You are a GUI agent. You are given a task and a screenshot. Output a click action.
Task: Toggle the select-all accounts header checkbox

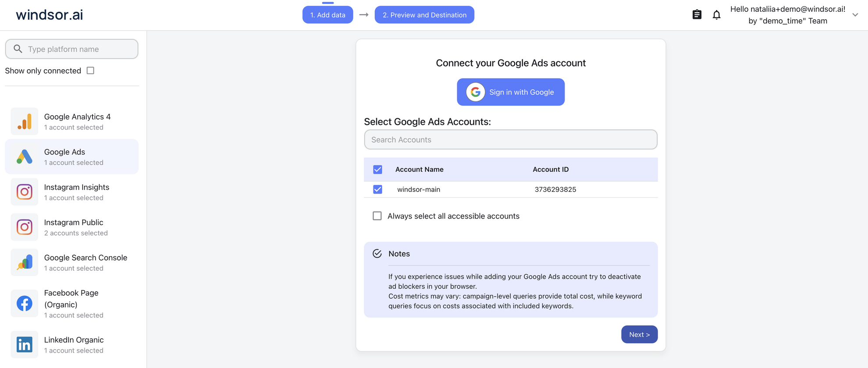click(377, 170)
